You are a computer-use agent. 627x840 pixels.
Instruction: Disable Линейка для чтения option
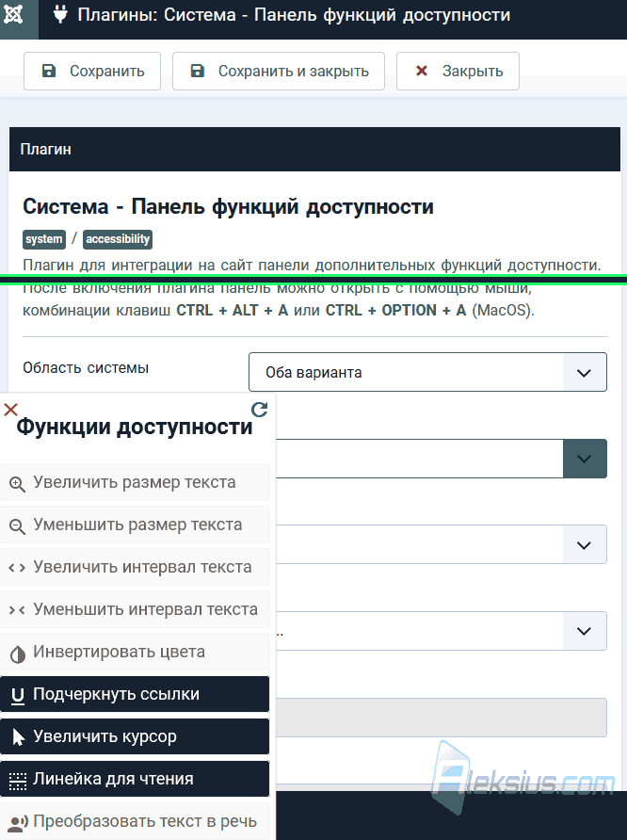[x=135, y=779]
